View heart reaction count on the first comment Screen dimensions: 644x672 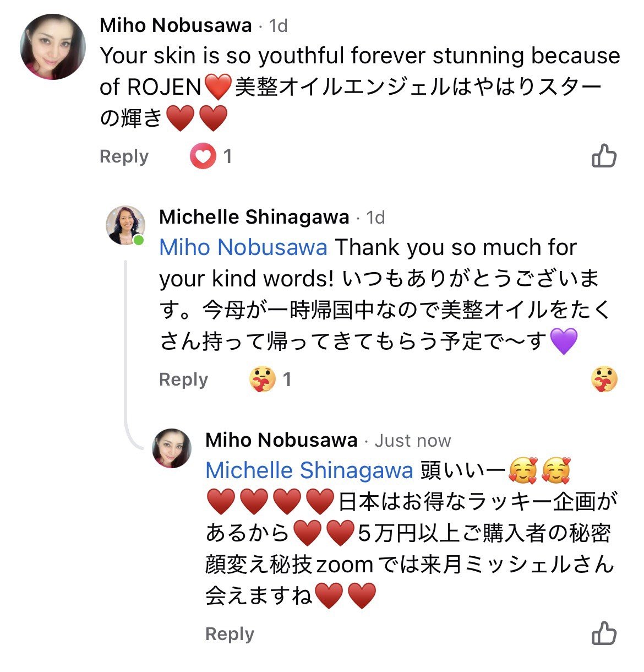[211, 157]
